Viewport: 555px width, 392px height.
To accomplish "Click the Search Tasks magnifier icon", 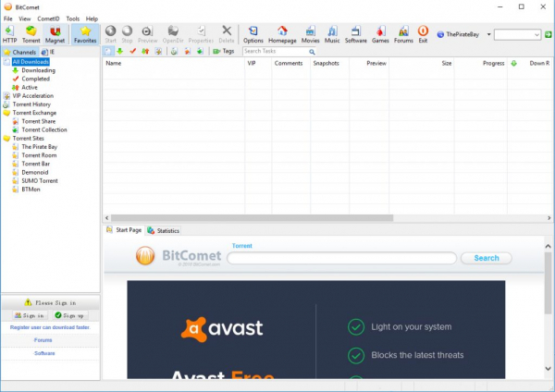I will [x=312, y=52].
